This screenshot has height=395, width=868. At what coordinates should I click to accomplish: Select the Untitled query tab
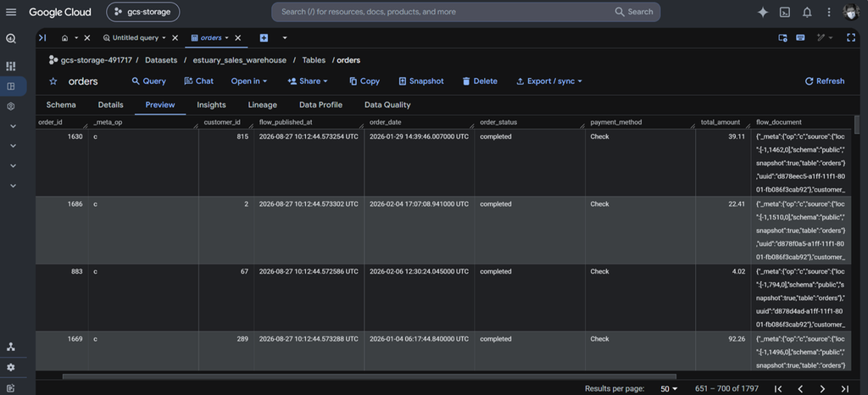135,38
